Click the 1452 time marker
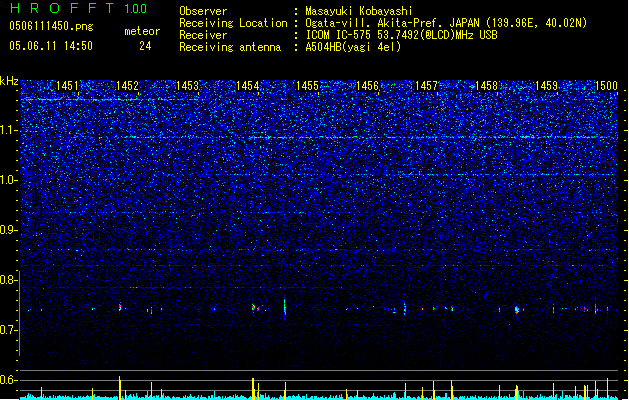 coord(127,86)
